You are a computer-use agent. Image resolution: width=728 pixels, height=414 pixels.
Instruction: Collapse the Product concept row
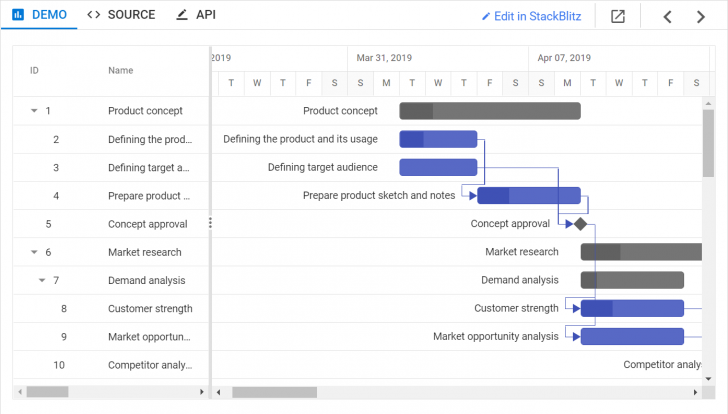[x=33, y=111]
